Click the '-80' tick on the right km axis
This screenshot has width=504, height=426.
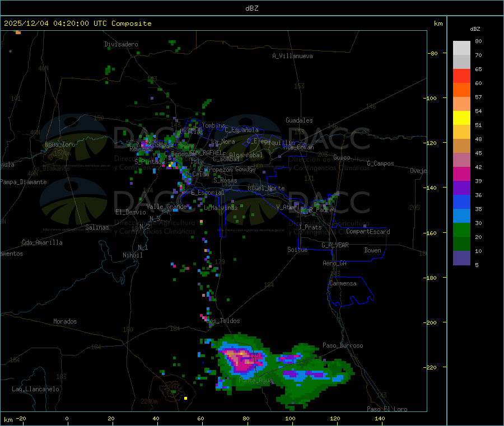433,53
